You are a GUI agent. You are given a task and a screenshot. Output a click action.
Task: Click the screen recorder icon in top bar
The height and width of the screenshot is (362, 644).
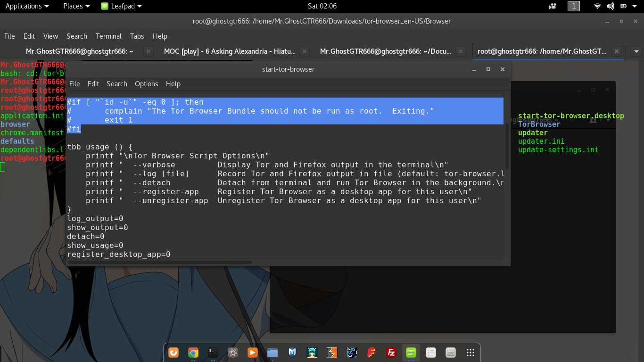pos(553,6)
